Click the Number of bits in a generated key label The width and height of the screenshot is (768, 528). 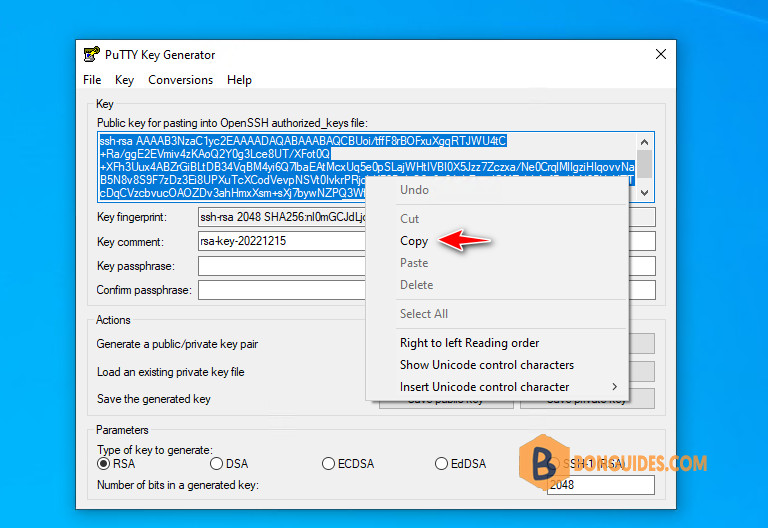(178, 485)
